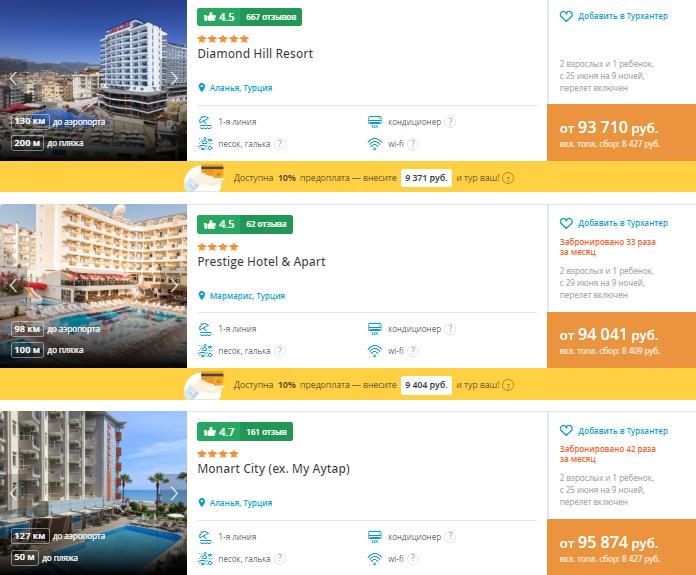This screenshot has height=575, width=696.
Task: Show previous photo of Prestige Hotel
Action: point(13,286)
